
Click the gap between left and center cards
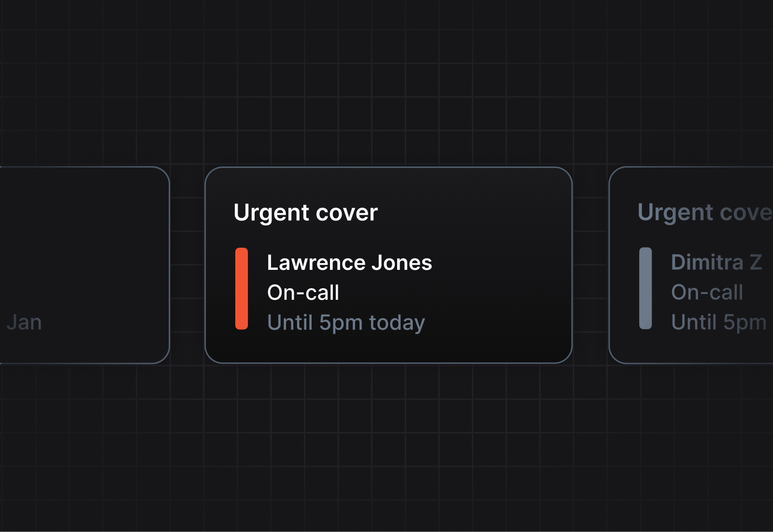187,266
